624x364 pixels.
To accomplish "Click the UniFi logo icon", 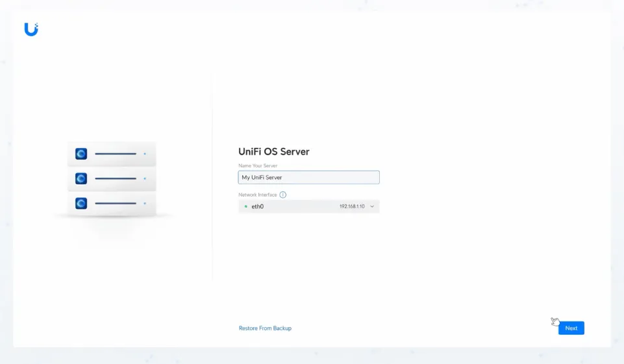I will [x=31, y=29].
